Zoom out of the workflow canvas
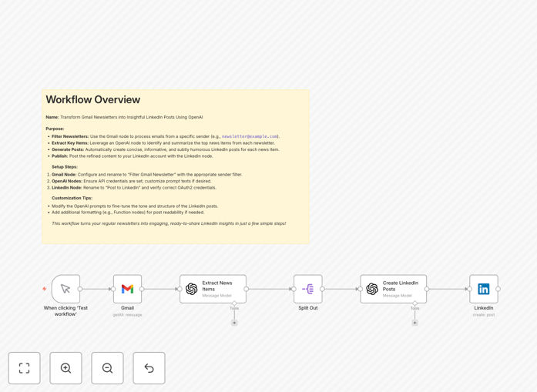Image resolution: width=537 pixels, height=392 pixels. pos(107,368)
